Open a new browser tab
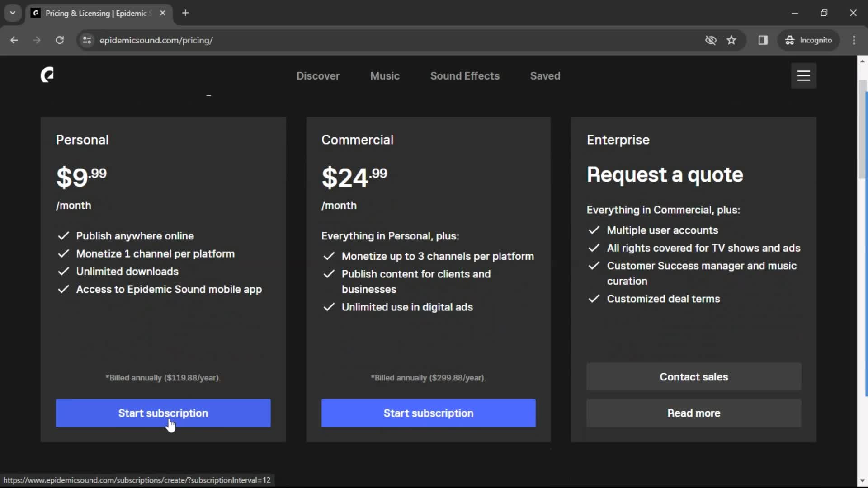Viewport: 868px width, 488px height. point(185,13)
